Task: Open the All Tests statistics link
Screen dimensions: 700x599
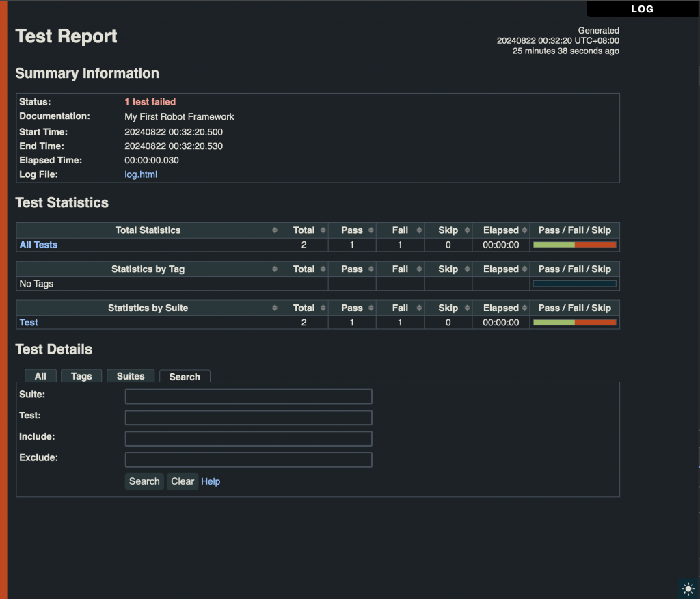Action: click(38, 245)
